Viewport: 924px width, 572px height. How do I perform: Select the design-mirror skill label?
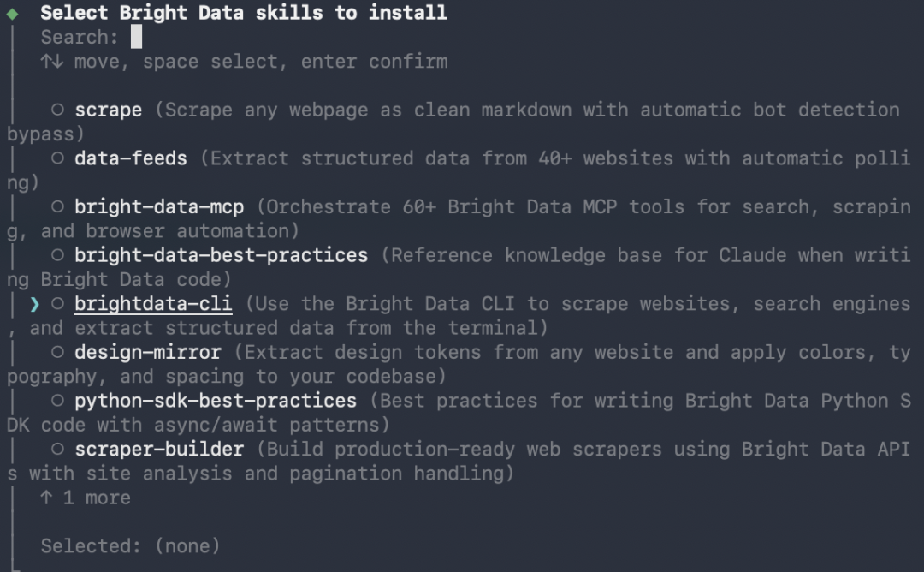(x=148, y=352)
